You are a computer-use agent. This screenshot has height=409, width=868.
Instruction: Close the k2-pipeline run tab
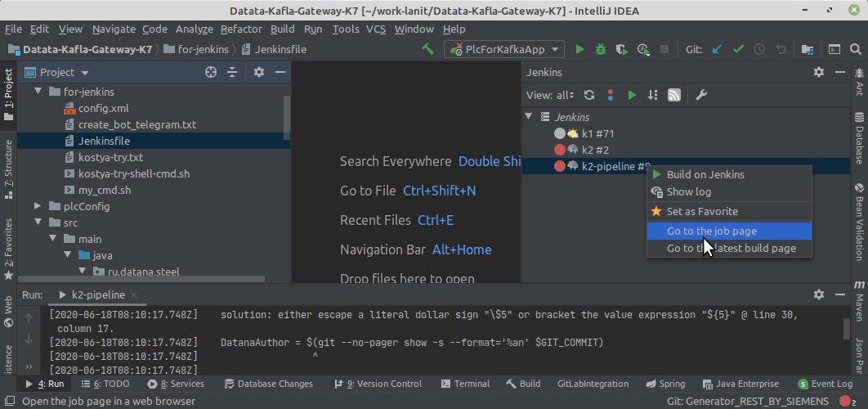(x=135, y=295)
